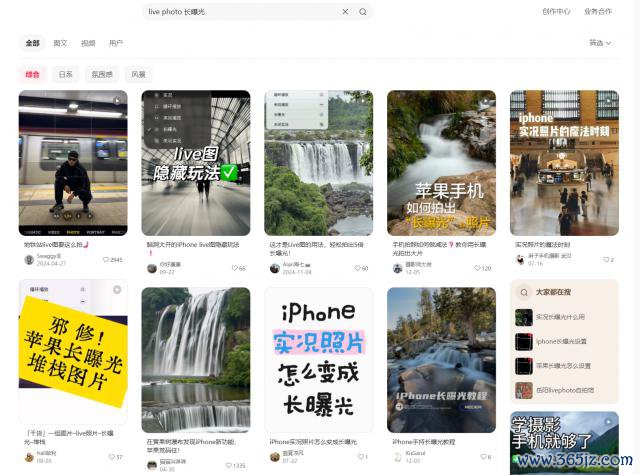Switch to the 视频 tab
640x475 pixels.
click(x=88, y=43)
